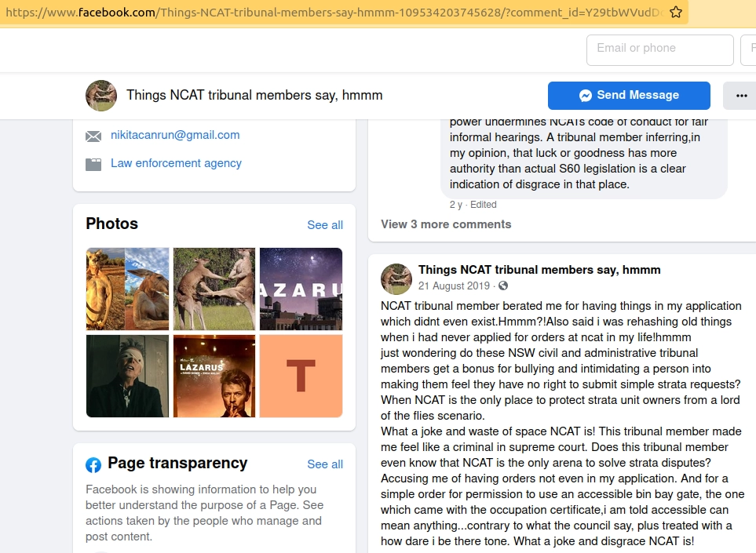Viewport: 756px width, 553px height.
Task: Open the post author name link
Action: [x=539, y=270]
